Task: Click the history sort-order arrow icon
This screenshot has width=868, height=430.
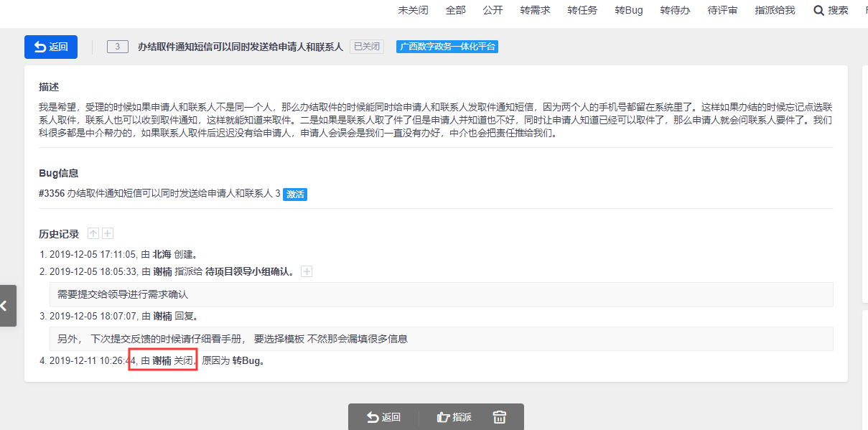Action: tap(93, 233)
